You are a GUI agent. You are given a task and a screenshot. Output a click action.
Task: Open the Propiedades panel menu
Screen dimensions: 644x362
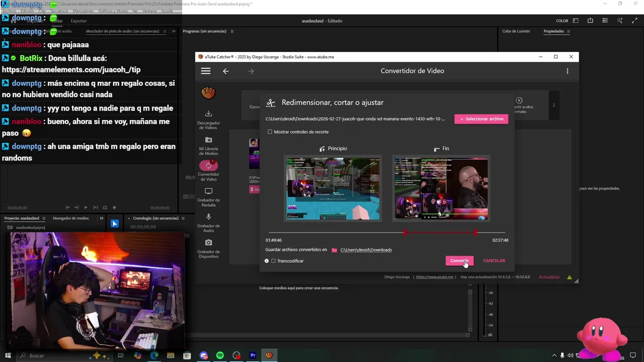(x=569, y=31)
